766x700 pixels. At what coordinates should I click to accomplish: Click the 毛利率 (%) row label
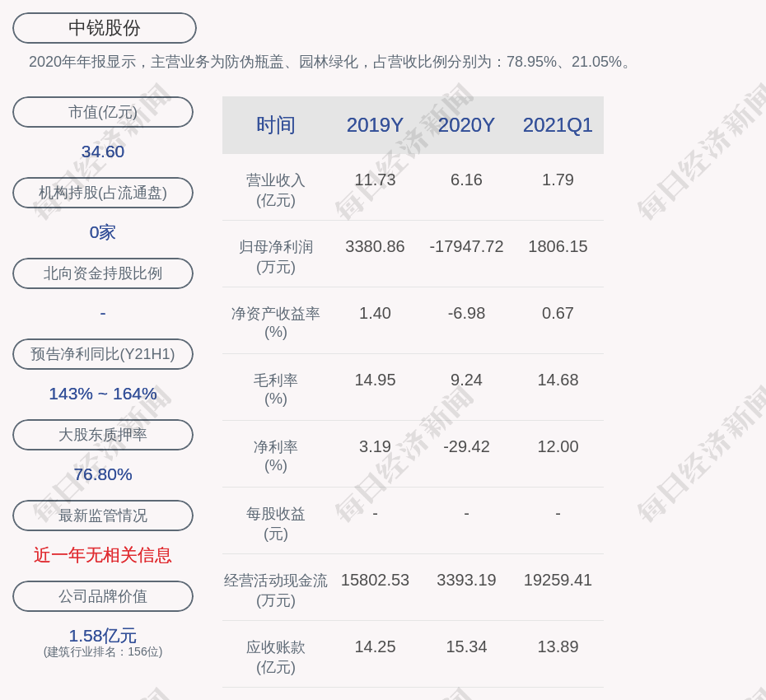click(276, 390)
